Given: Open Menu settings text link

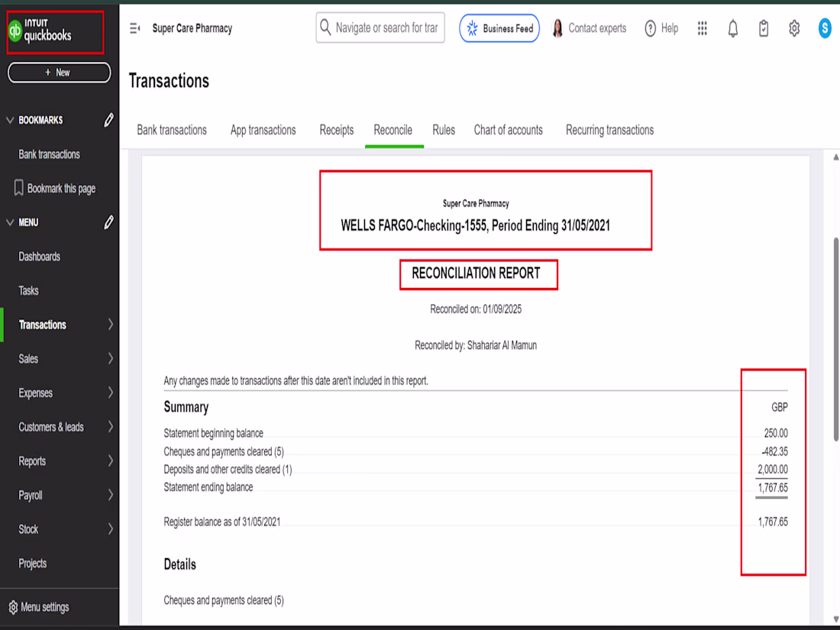Looking at the screenshot, I should click(45, 607).
